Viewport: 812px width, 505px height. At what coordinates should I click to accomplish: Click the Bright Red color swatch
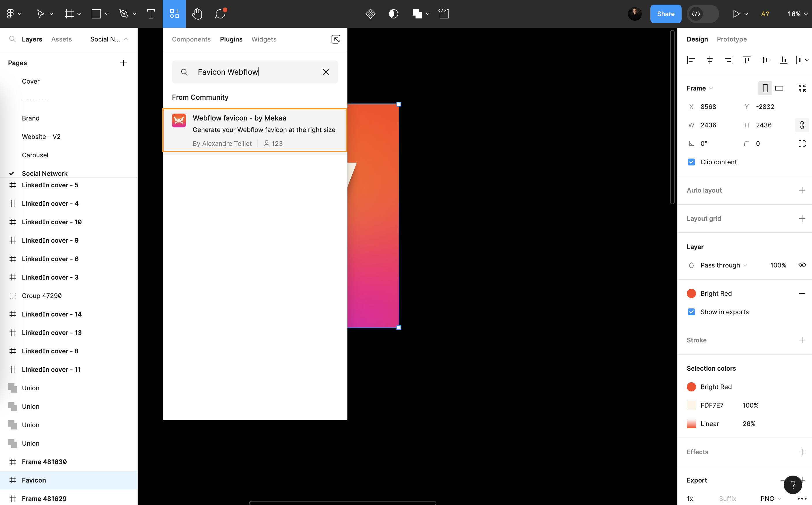pyautogui.click(x=691, y=293)
